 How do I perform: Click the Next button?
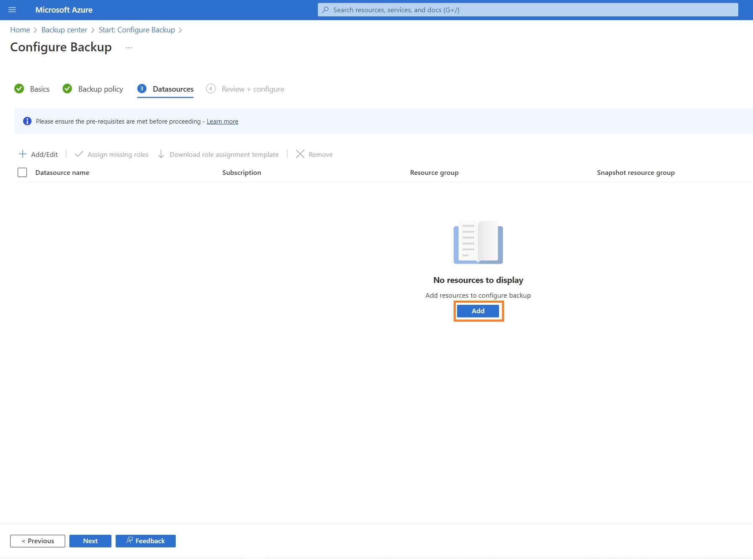point(90,541)
